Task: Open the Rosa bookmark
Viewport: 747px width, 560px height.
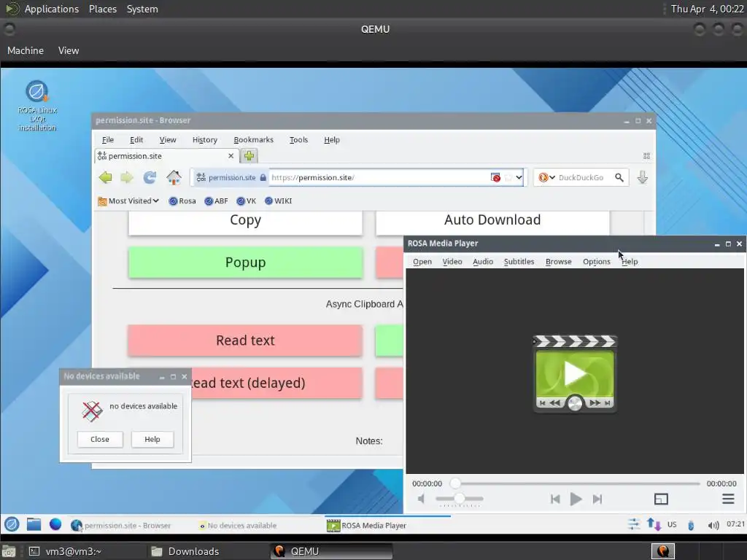Action: [x=182, y=201]
